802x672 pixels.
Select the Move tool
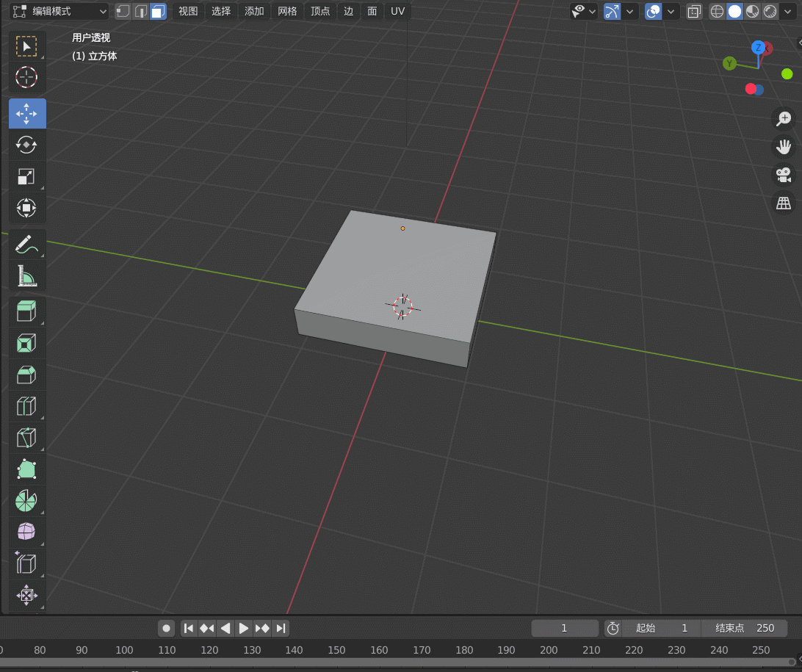pyautogui.click(x=27, y=114)
